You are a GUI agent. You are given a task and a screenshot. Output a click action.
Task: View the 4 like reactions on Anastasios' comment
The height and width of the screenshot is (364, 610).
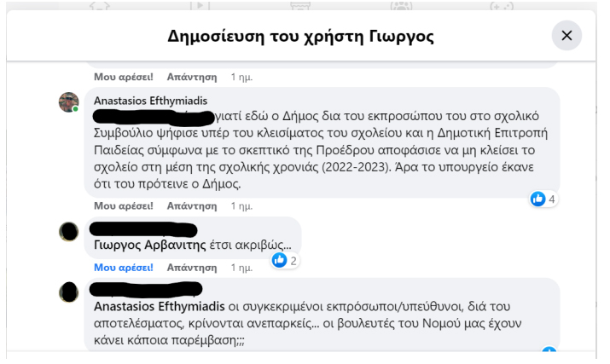[x=543, y=199]
